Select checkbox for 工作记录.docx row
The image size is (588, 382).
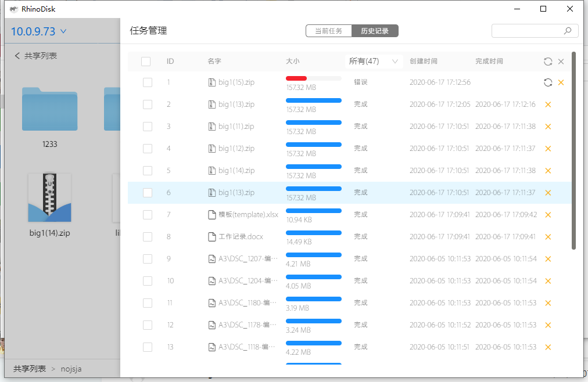[148, 237]
